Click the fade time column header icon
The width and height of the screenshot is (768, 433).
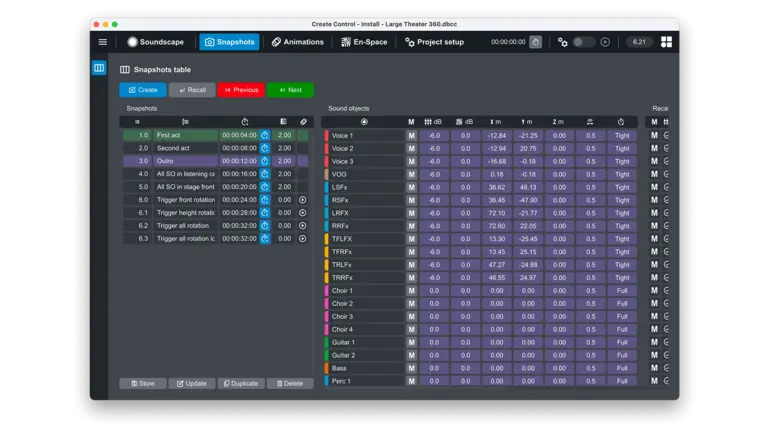tap(284, 122)
